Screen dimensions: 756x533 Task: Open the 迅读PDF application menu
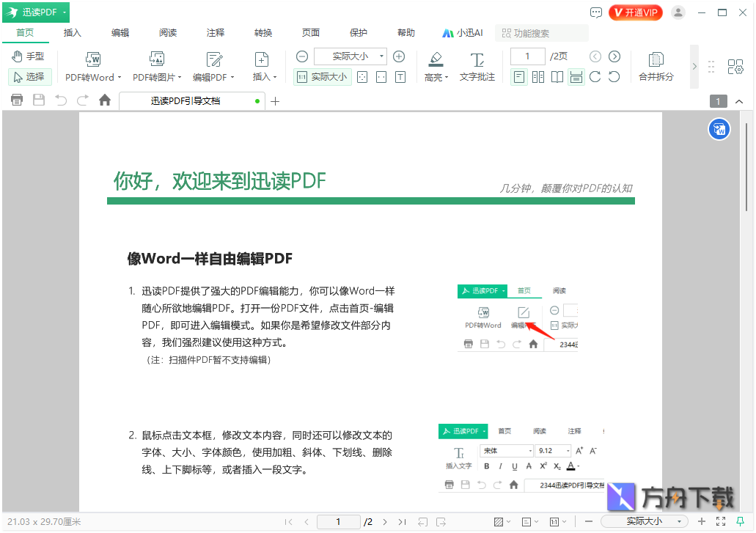click(x=36, y=12)
